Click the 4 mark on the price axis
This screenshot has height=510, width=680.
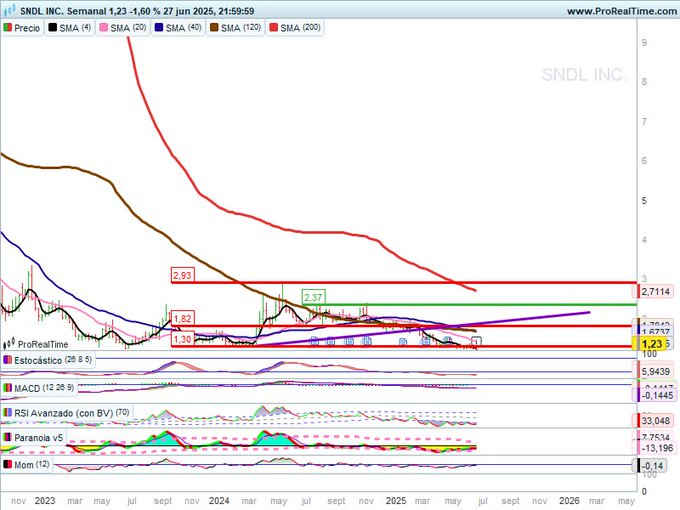[x=644, y=239]
